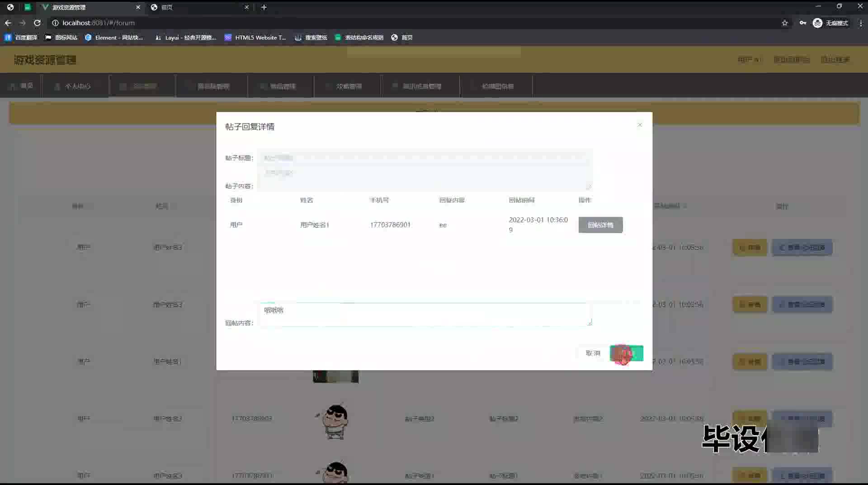Click the 身份 column header in the dialog
868x485 pixels.
(x=236, y=200)
